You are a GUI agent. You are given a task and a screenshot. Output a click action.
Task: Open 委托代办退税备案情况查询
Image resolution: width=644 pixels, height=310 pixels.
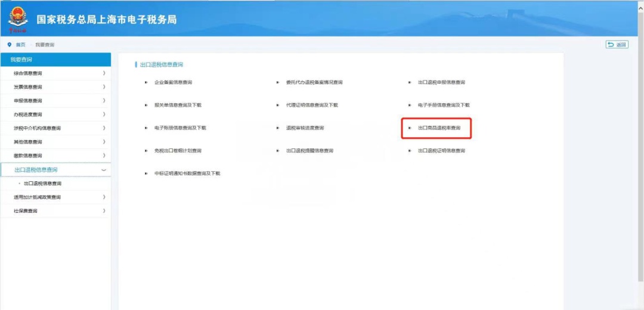(314, 82)
